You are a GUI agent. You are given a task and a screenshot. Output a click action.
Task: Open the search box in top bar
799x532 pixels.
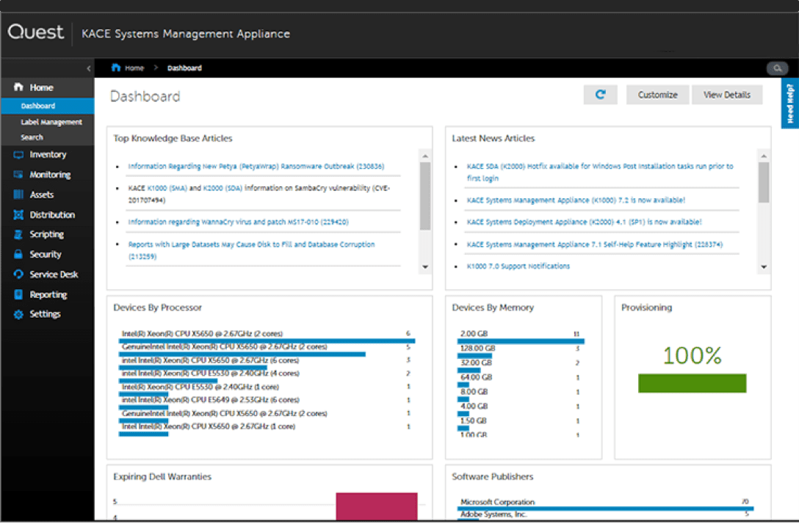(x=777, y=68)
